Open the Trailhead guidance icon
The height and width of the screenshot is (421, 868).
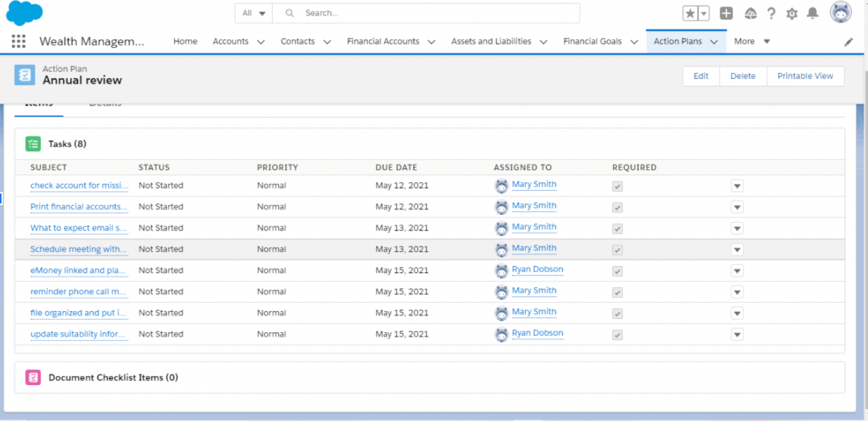[x=750, y=14]
